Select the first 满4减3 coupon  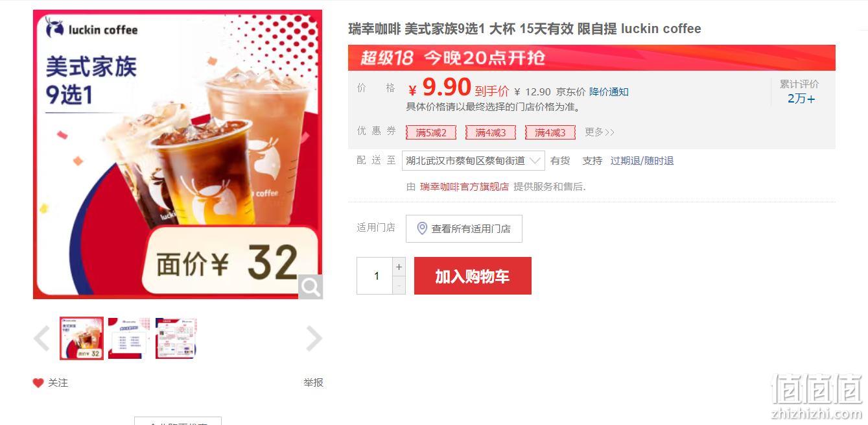pyautogui.click(x=491, y=132)
